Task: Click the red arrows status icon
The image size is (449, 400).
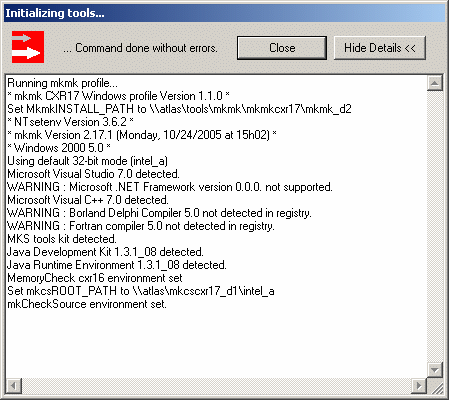Action: click(28, 47)
